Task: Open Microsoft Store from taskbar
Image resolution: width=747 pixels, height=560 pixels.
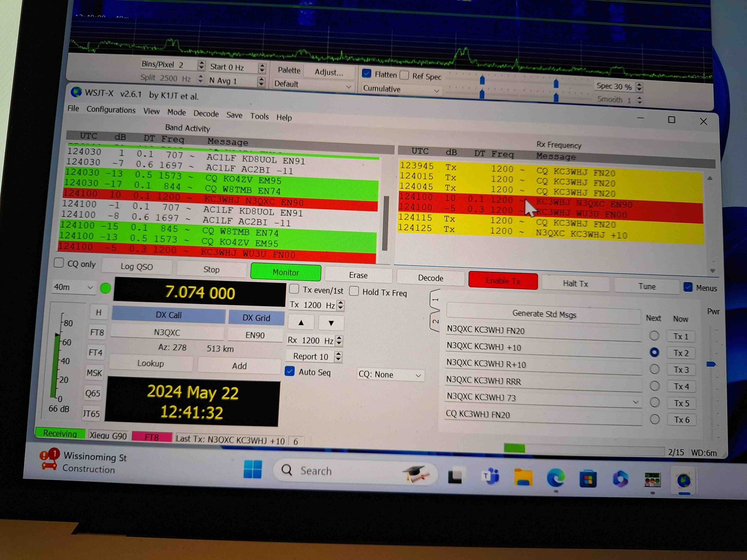Action: (x=588, y=479)
